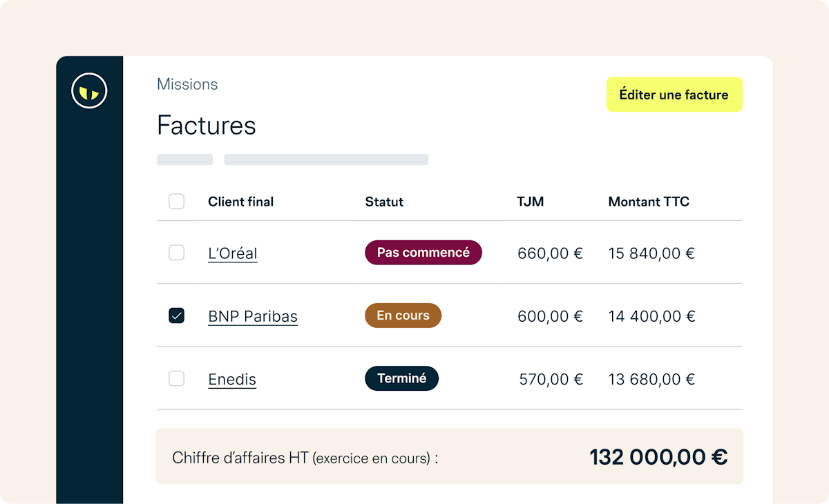Go to the Missions breadcrumb
This screenshot has height=504, width=829.
pyautogui.click(x=187, y=84)
